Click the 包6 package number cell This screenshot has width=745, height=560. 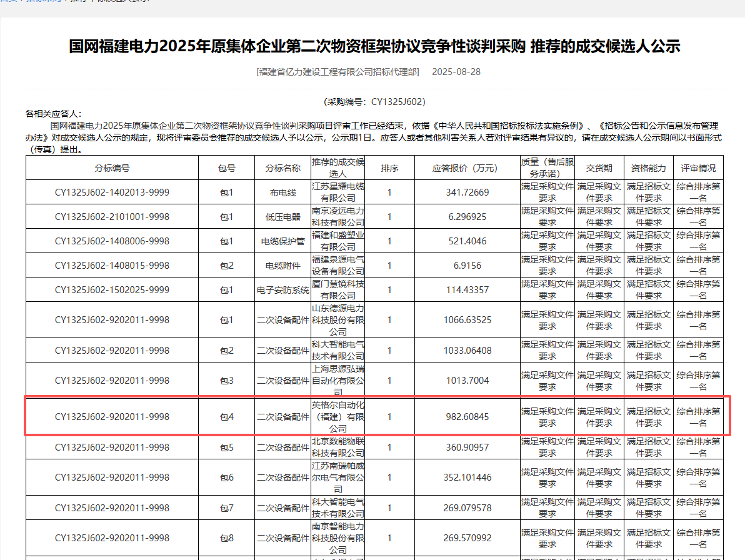coord(227,477)
